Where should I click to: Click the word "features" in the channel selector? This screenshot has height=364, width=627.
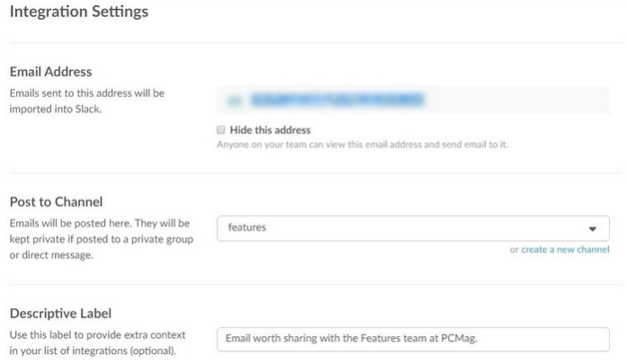247,227
